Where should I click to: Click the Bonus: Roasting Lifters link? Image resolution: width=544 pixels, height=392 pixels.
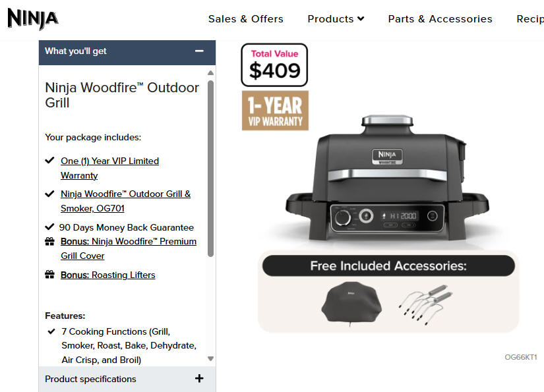(x=108, y=275)
